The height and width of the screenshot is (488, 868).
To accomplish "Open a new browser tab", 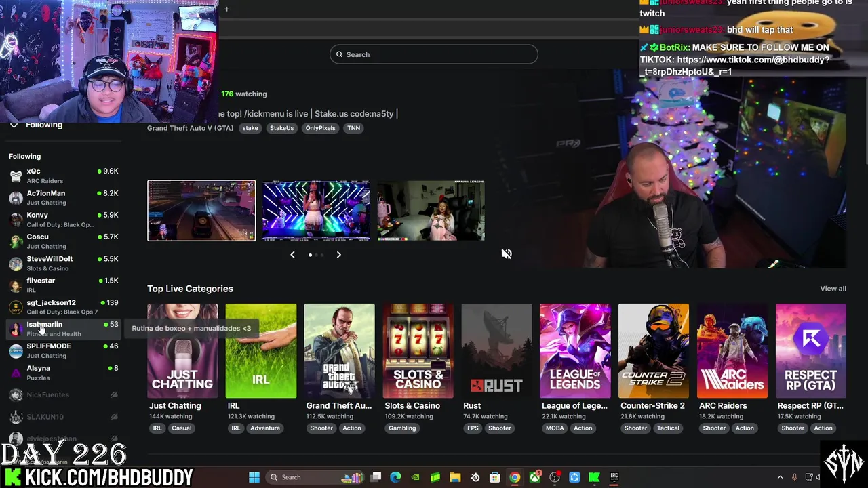I will tap(226, 9).
